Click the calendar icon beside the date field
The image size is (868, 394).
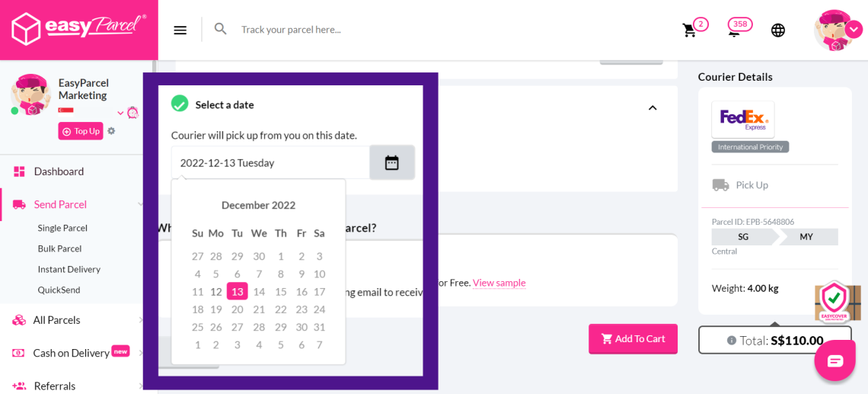(391, 162)
